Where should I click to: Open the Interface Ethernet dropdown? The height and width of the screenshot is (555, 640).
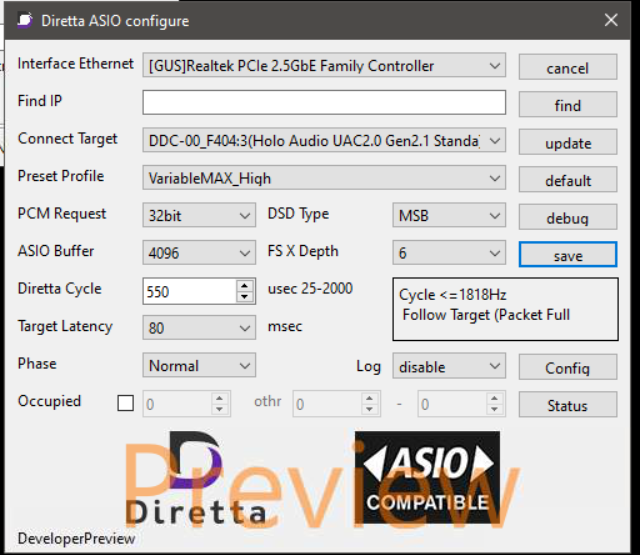tap(324, 66)
